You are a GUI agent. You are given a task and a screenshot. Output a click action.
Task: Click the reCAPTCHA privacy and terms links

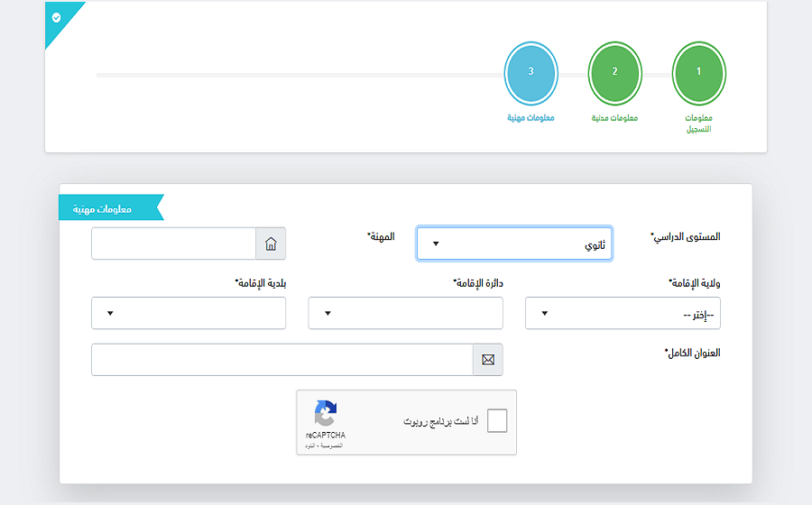pos(326,445)
